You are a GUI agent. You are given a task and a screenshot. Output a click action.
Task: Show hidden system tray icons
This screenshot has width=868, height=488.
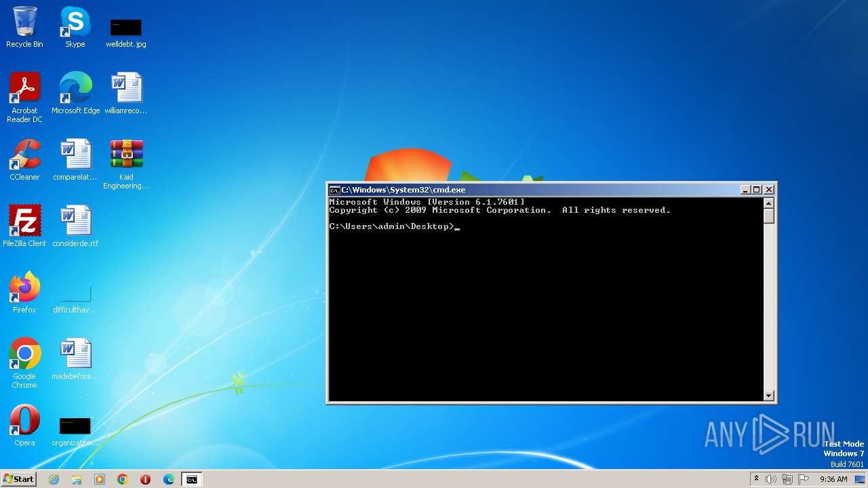coord(756,479)
